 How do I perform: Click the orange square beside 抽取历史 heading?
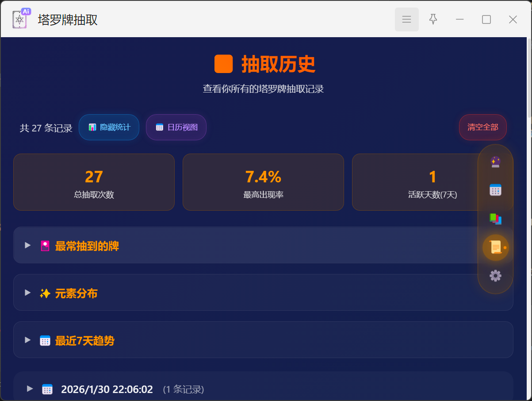tap(223, 64)
